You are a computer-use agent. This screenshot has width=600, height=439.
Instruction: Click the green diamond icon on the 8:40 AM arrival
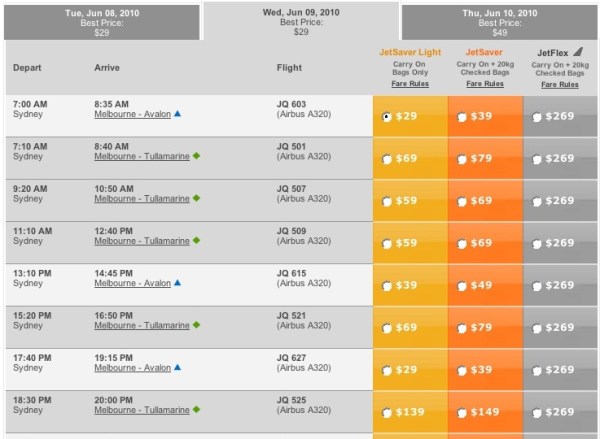197,156
